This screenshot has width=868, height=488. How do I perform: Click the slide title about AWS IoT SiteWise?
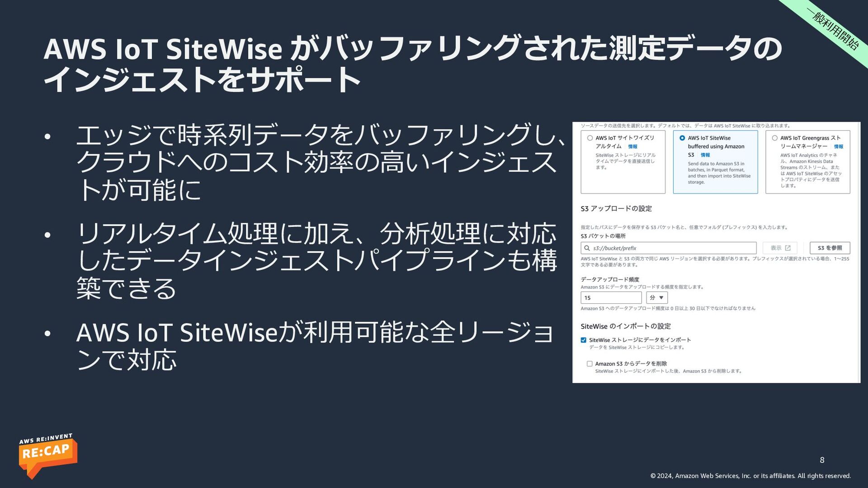(413, 64)
